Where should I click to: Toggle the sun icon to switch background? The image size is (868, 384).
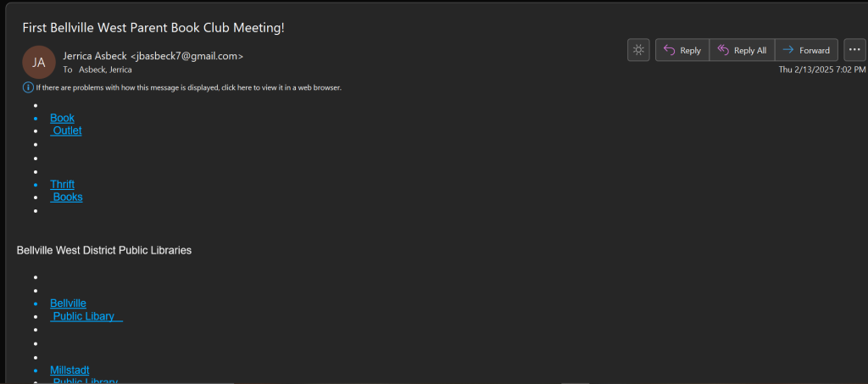coord(638,50)
